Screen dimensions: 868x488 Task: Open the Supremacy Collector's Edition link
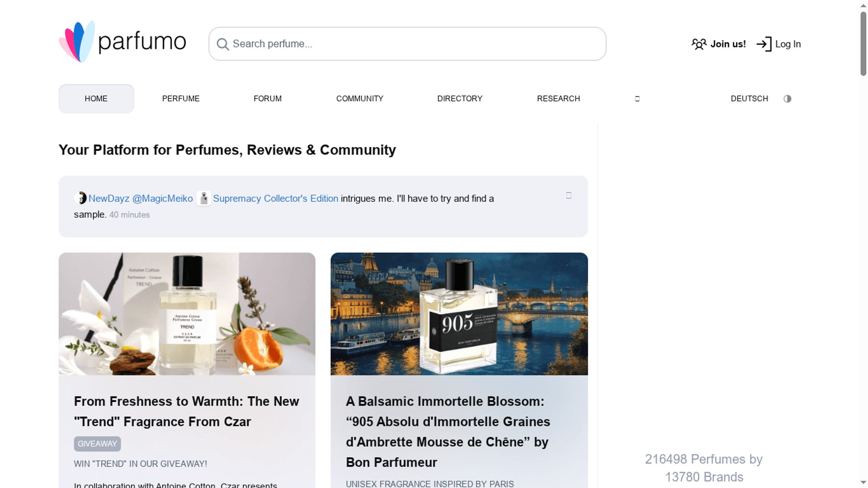[x=275, y=198]
